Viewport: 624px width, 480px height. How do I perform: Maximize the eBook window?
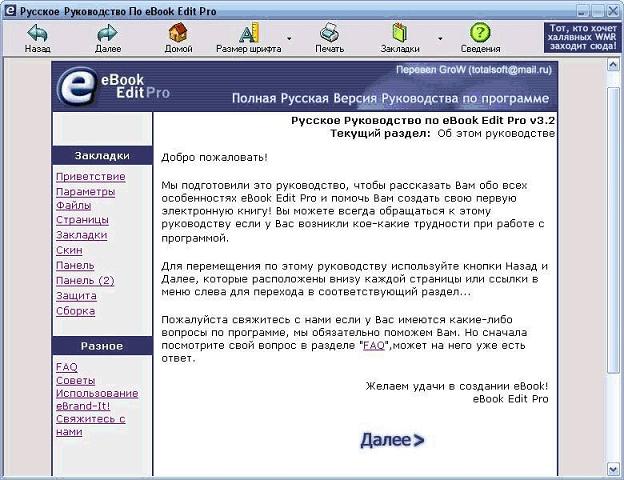click(x=598, y=11)
